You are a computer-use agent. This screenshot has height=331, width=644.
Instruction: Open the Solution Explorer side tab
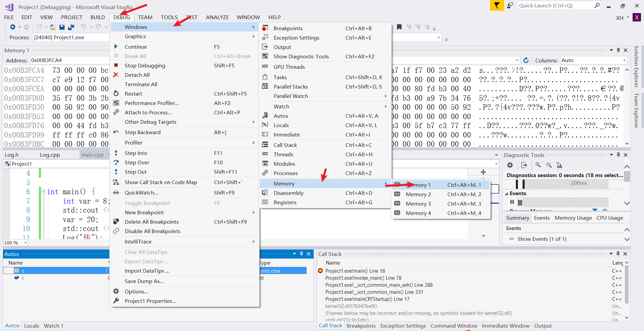[636, 66]
